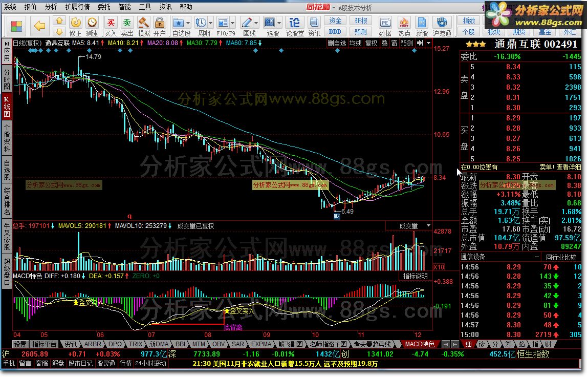Open the 系统 menu

(x=10, y=7)
